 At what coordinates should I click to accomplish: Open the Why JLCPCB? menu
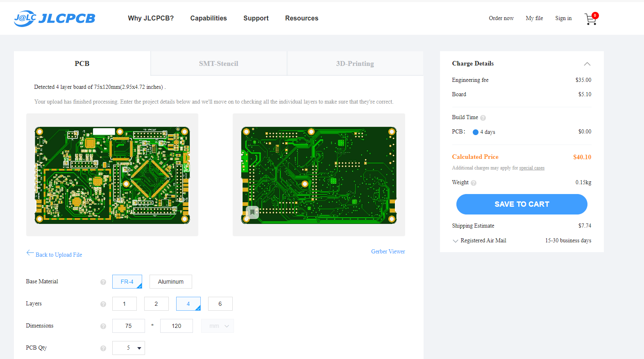pyautogui.click(x=151, y=18)
